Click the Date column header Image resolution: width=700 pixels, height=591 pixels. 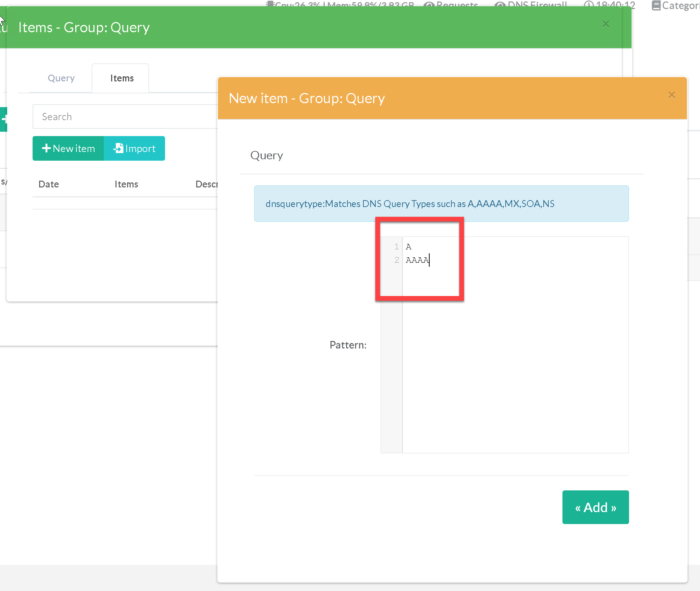[49, 184]
